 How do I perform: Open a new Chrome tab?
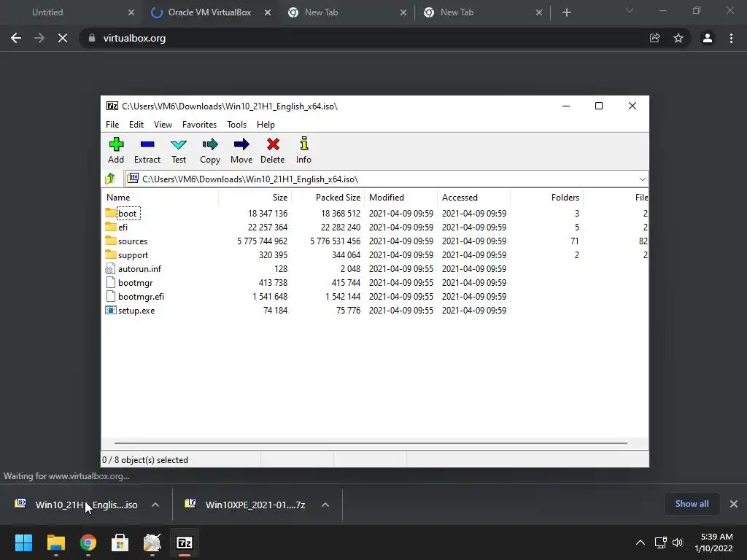(x=566, y=12)
